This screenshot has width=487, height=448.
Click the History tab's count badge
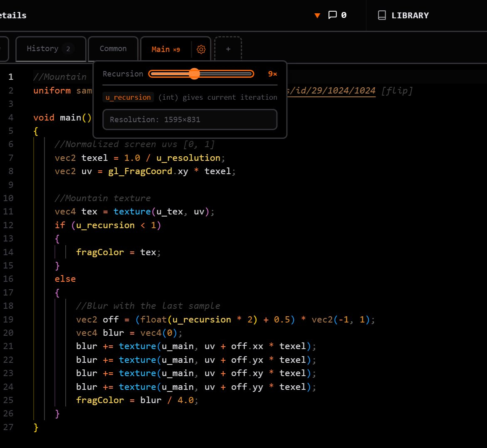click(68, 49)
